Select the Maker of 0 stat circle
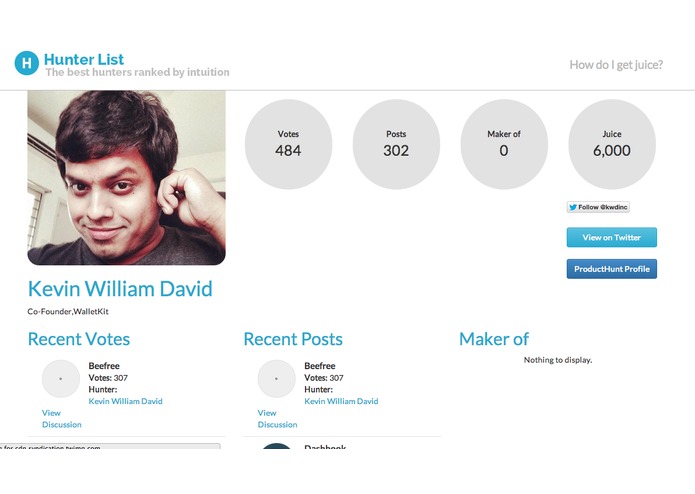The image size is (695, 494). 503,144
